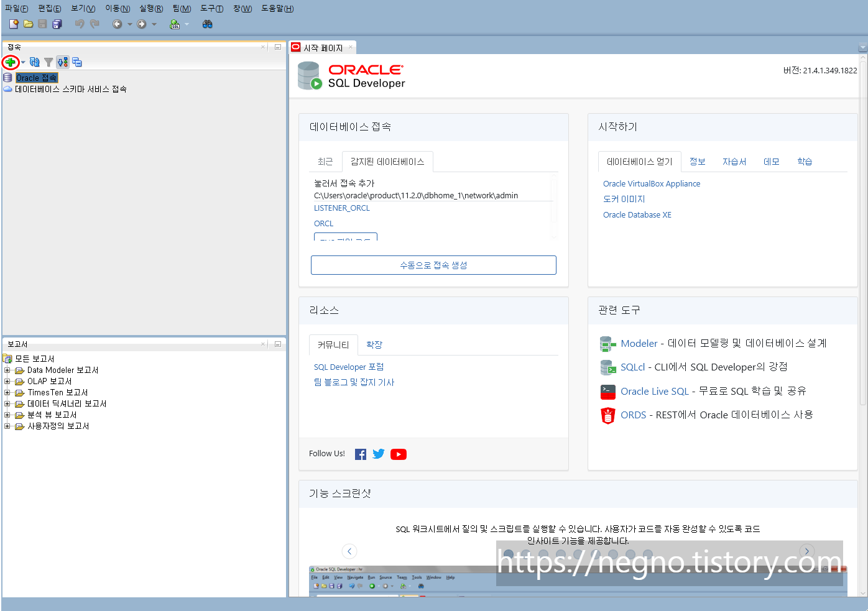Refresh the connections list
Screen dimensions: 868x611
35,62
